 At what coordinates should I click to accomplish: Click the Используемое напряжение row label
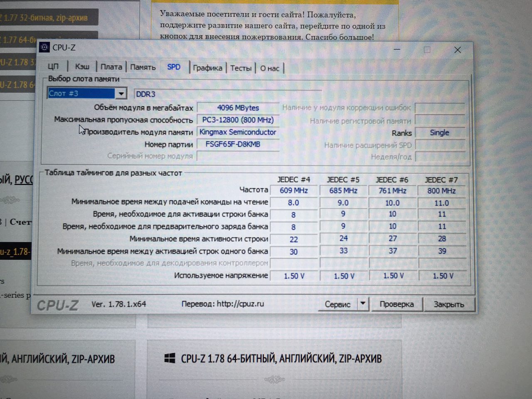pos(221,275)
